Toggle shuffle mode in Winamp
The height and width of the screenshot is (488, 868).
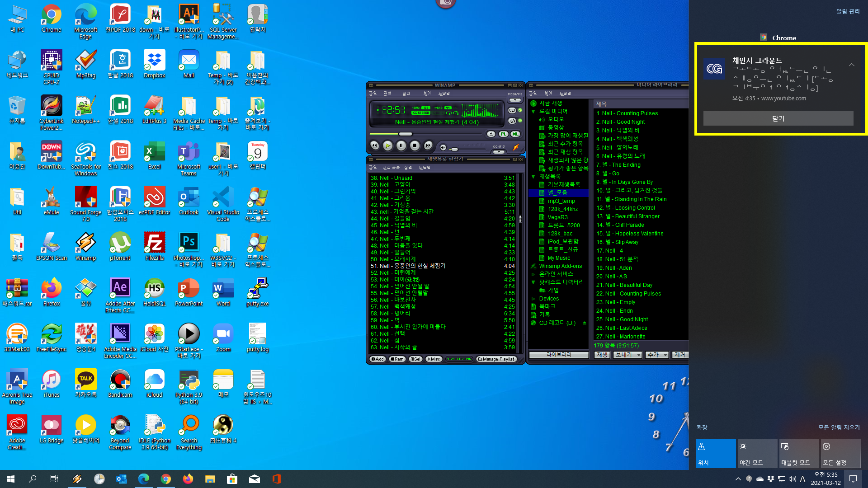(512, 121)
